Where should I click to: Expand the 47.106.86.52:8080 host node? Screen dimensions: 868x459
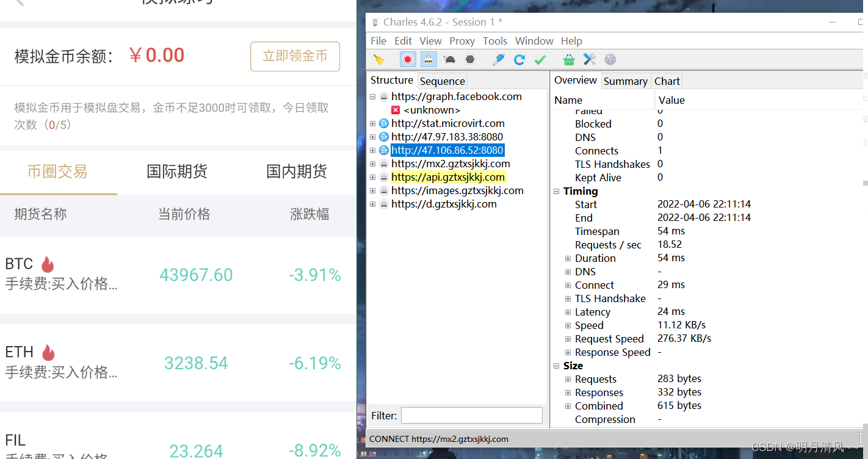(x=373, y=150)
